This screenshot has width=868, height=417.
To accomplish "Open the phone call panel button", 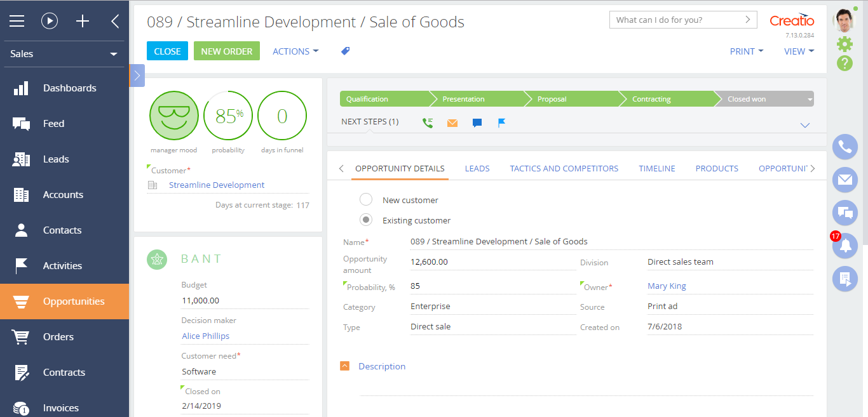I will coord(845,147).
